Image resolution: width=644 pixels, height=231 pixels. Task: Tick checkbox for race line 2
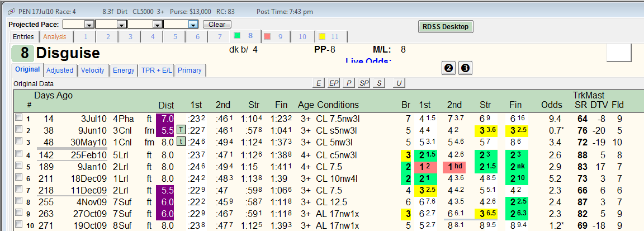pos(18,130)
